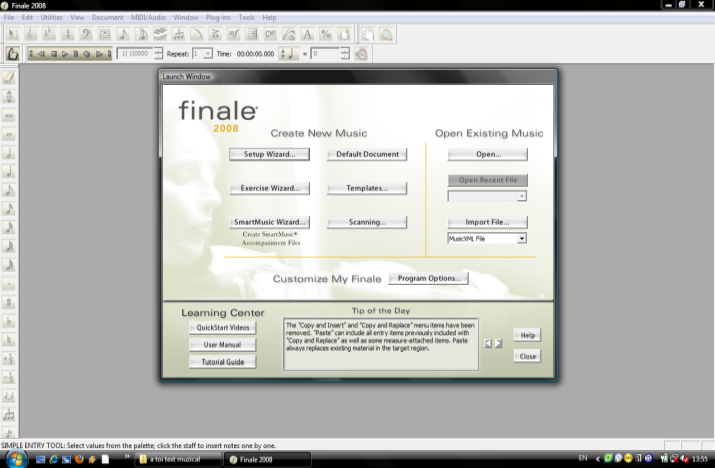
Task: Click the tempo value stepper arrows
Action: 345,54
